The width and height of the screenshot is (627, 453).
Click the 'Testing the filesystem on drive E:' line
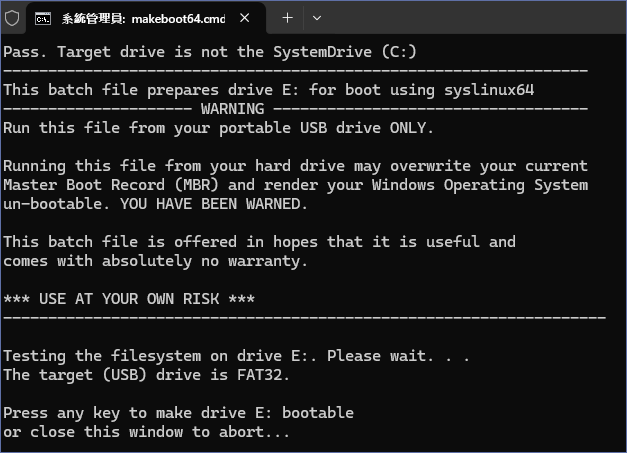click(x=236, y=355)
